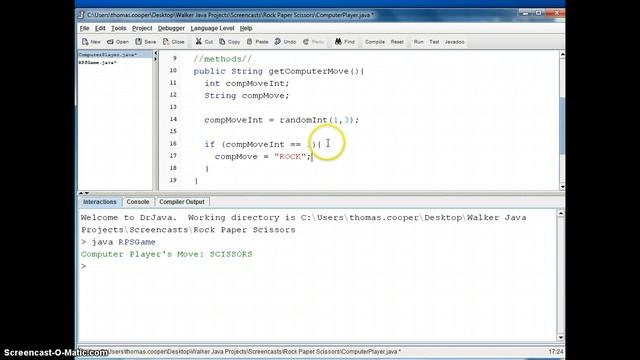Image resolution: width=640 pixels, height=360 pixels.
Task: Click the Interactions pane scroll down arrow
Action: (x=560, y=338)
